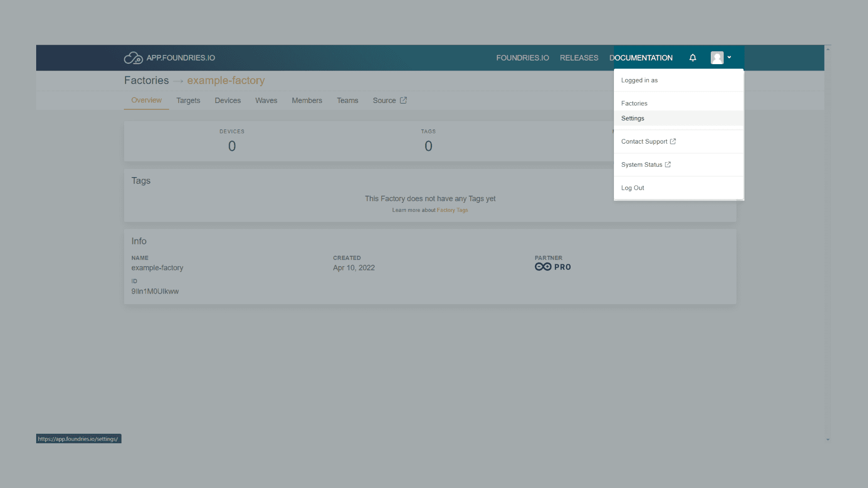Switch to the Targets tab
The image size is (868, 488).
coord(188,100)
